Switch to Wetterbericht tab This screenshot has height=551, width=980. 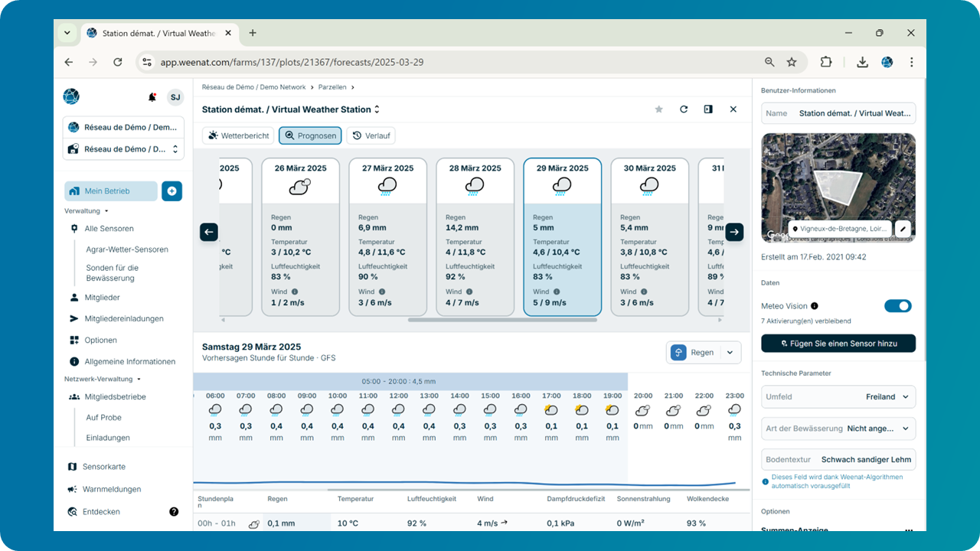[238, 135]
